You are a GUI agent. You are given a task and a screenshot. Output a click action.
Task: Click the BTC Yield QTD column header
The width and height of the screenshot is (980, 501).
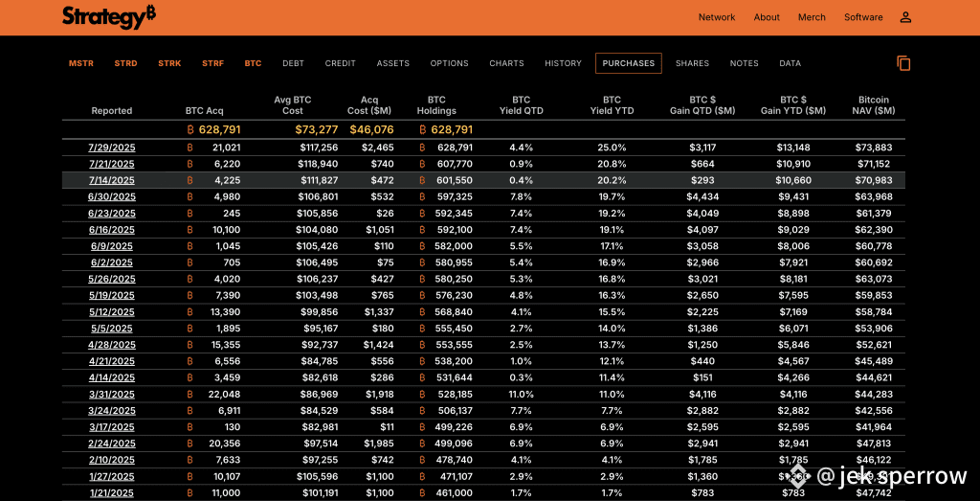[522, 105]
